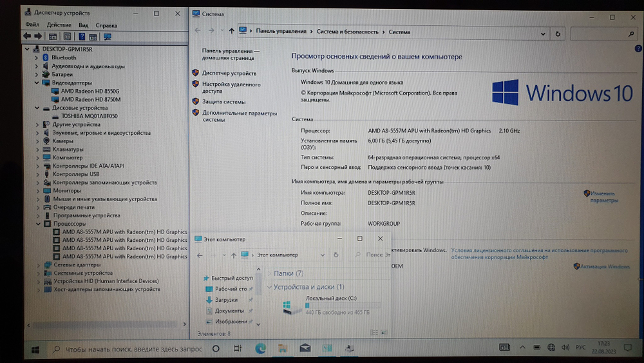The height and width of the screenshot is (363, 644).
Task: Click search box in Этот компьютер window
Action: click(372, 255)
